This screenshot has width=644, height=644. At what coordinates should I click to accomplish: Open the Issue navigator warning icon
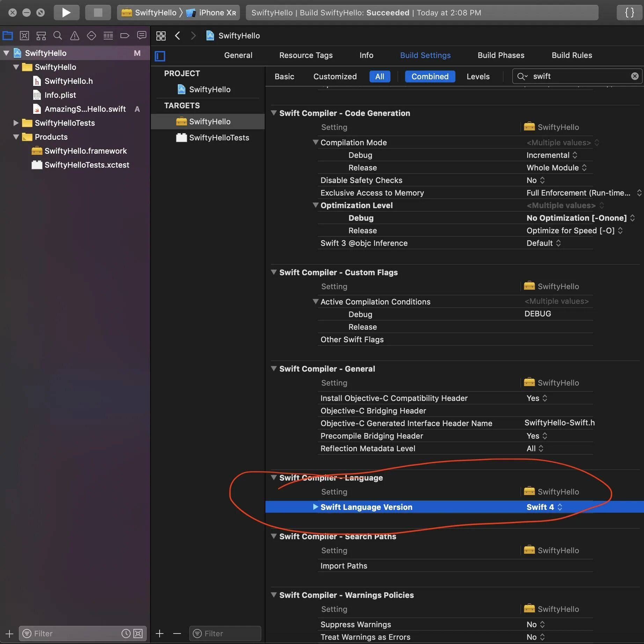74,36
